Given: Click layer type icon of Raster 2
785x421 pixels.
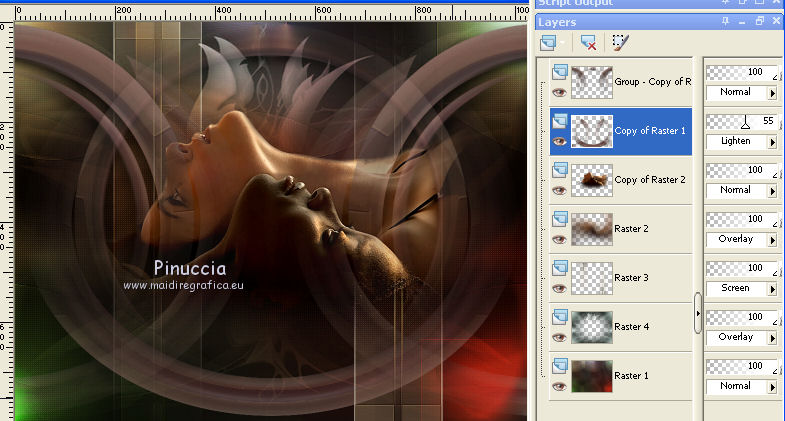Looking at the screenshot, I should (x=560, y=219).
